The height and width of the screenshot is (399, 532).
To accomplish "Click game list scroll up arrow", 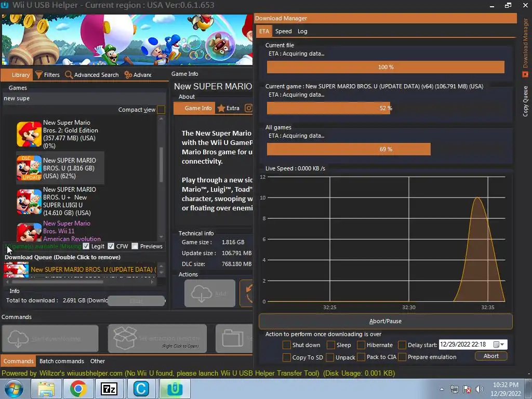I will tap(161, 118).
